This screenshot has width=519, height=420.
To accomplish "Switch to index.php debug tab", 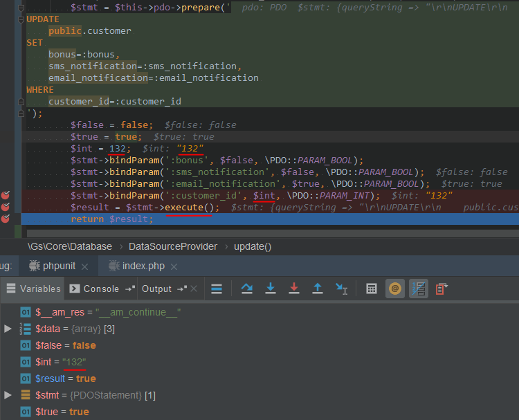I will 143,266.
